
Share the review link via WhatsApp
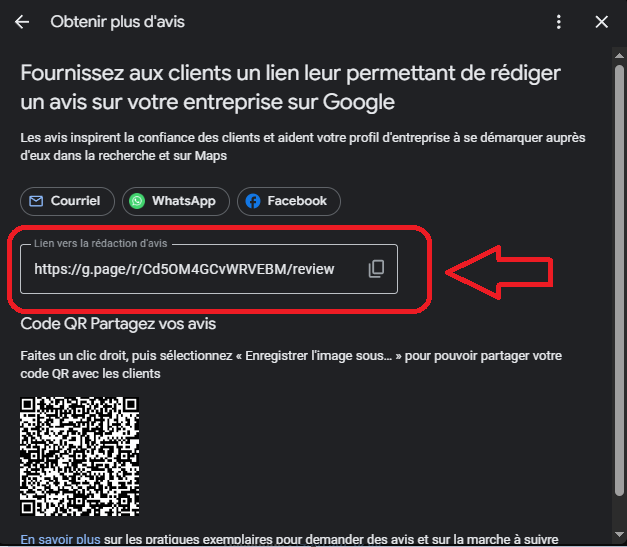(x=176, y=201)
